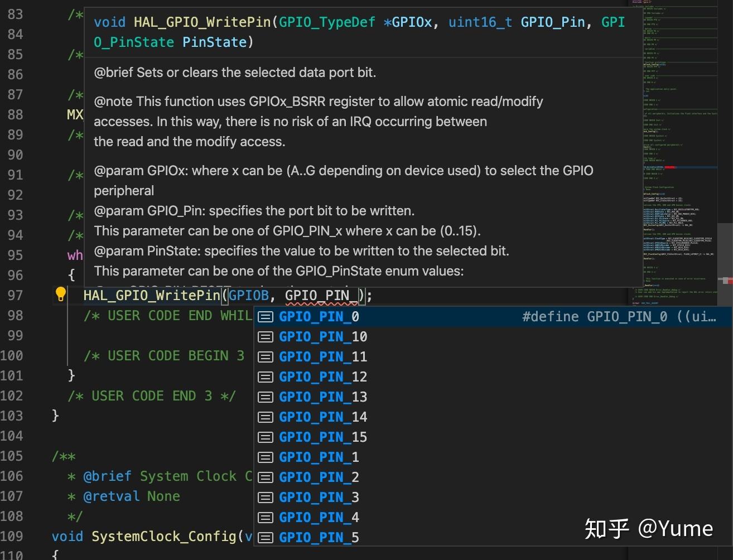Choose GPIO_PIN_13 in the suggestion list
733x560 pixels.
pos(493,397)
